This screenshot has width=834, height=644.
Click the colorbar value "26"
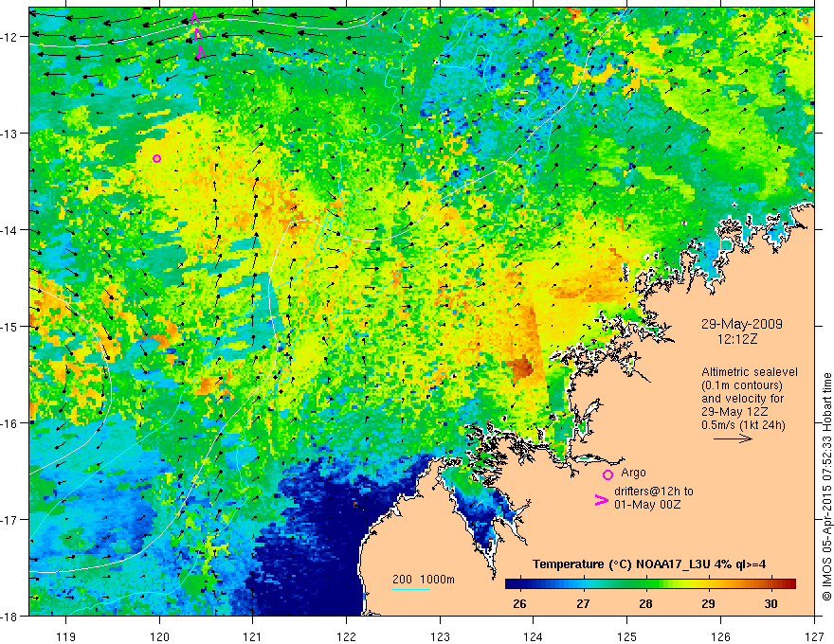click(519, 603)
